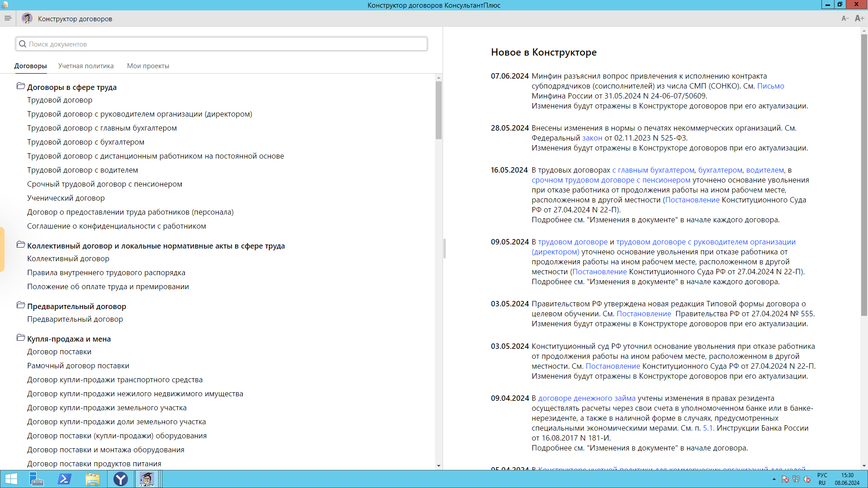Switch to the Договоры tab
Image resolution: width=868 pixels, height=488 pixels.
click(30, 66)
